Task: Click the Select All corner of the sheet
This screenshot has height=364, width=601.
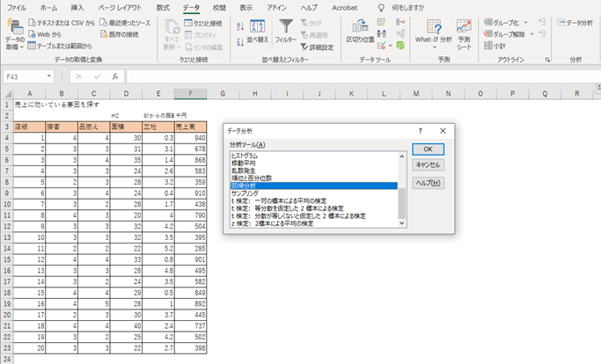Action: 7,94
